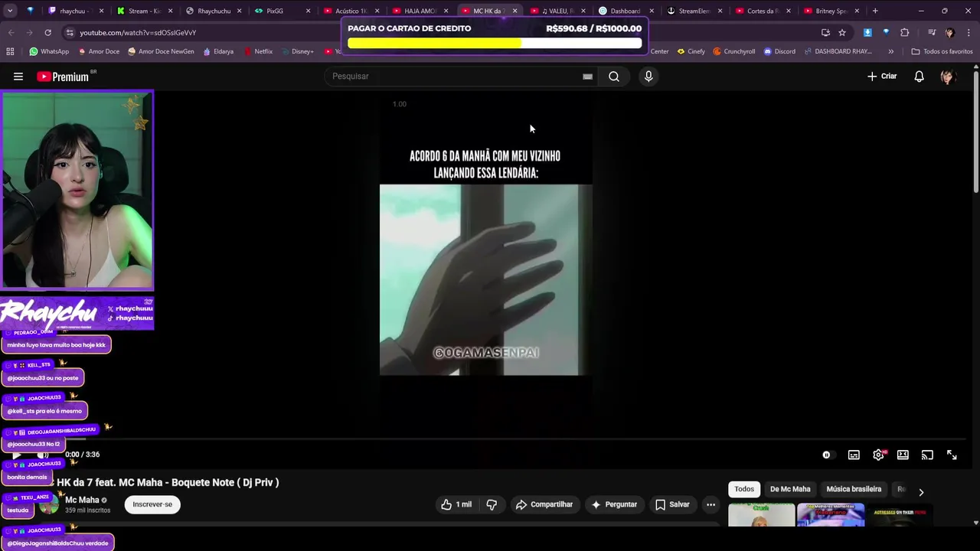Image resolution: width=980 pixels, height=551 pixels.
Task: Show more filter chips with right chevron
Action: point(921,492)
